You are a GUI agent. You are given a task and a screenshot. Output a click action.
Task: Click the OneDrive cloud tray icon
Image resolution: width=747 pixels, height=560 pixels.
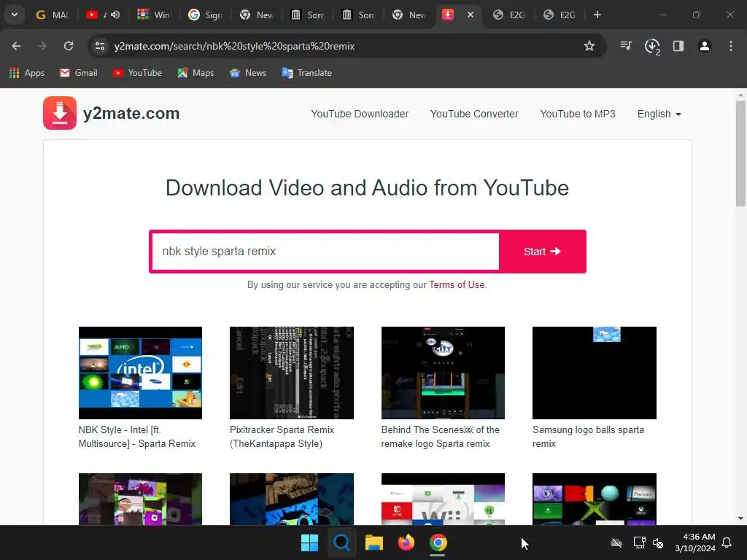[616, 542]
